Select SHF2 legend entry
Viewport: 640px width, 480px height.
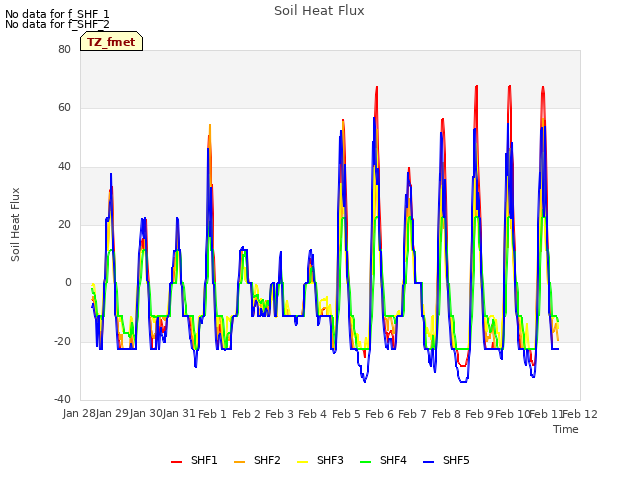coord(257,460)
